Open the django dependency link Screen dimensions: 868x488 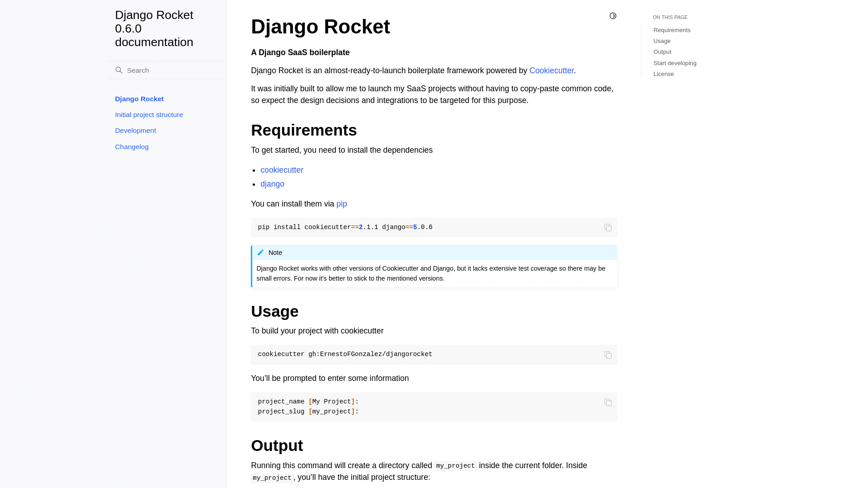click(272, 184)
